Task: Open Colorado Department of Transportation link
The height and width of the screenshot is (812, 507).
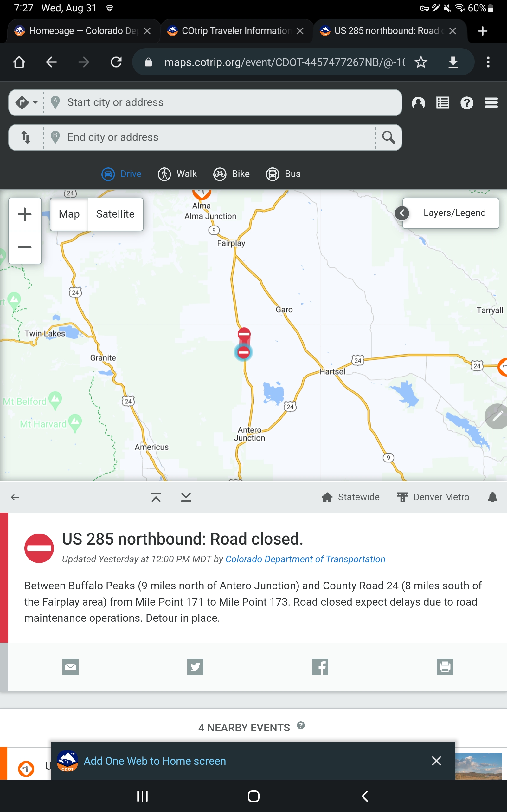Action: [x=305, y=559]
